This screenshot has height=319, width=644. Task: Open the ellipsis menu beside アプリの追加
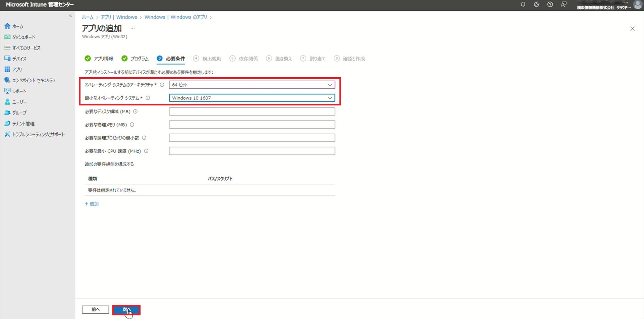click(132, 29)
